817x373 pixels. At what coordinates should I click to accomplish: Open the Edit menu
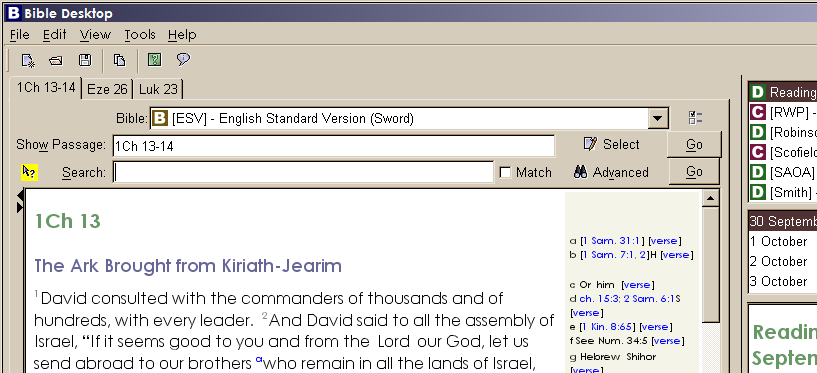[x=55, y=35]
